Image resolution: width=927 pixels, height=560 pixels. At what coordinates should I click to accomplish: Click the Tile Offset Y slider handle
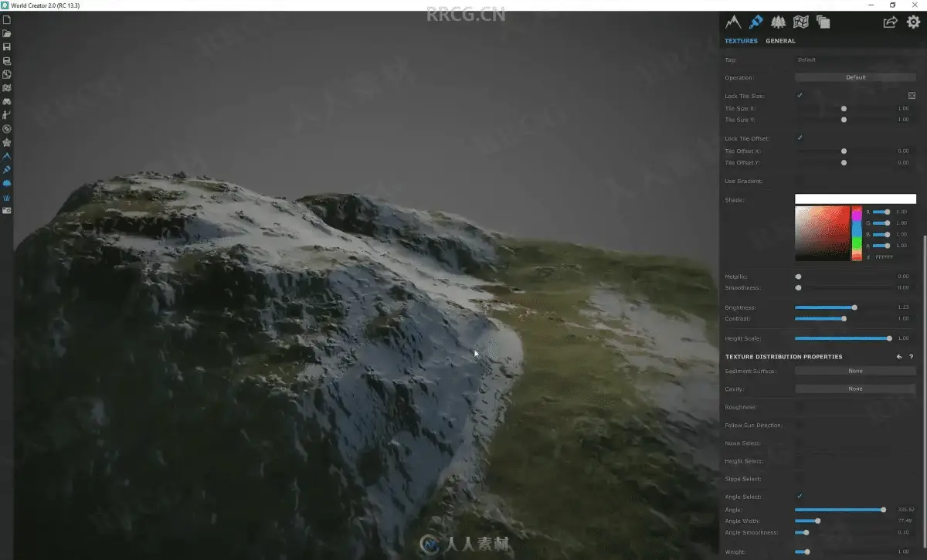[x=844, y=163]
